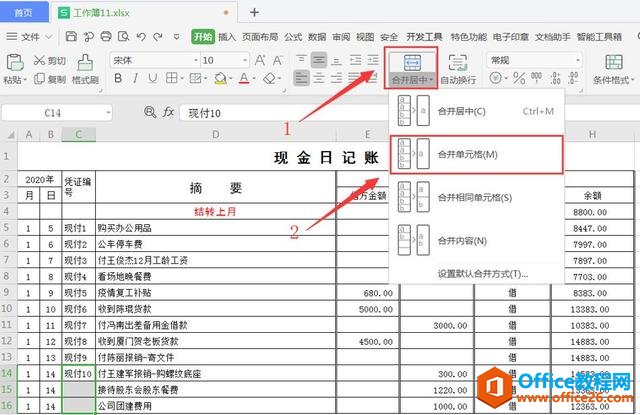Click the Print Preview icon
This screenshot has width=640, height=415.
pyautogui.click(x=123, y=37)
